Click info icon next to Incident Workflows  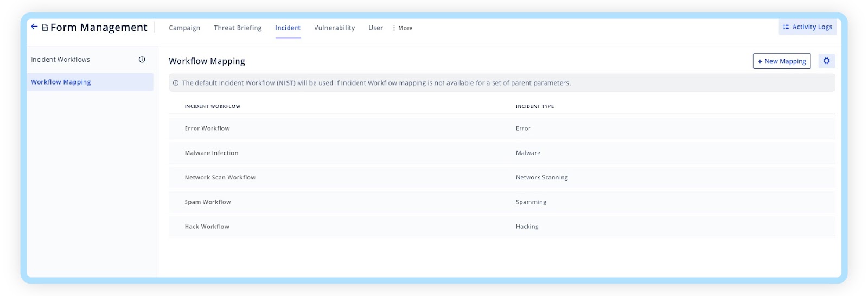142,60
